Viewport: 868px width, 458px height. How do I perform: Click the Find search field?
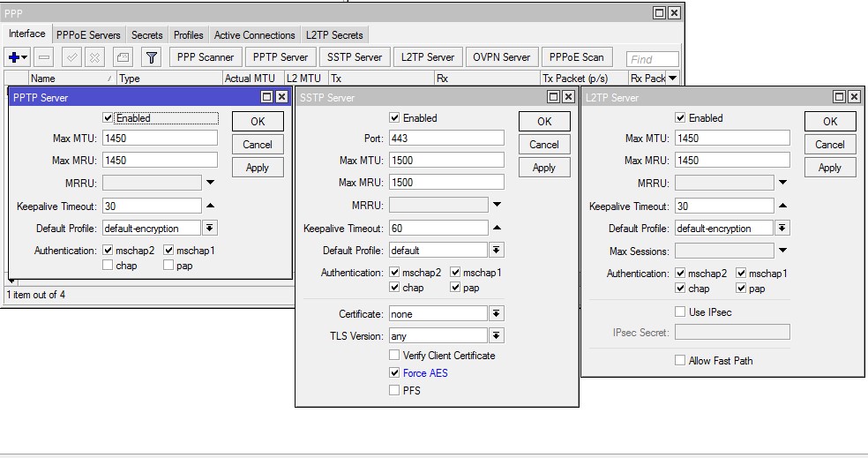tap(653, 59)
